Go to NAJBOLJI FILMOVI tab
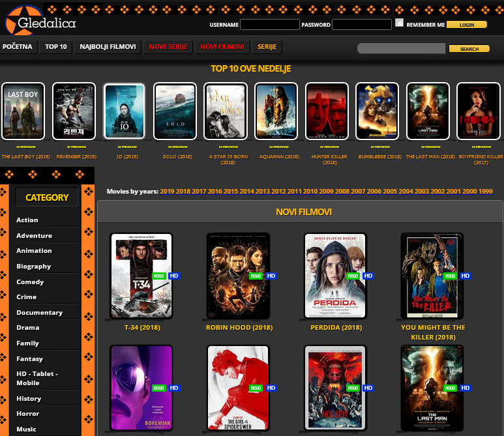 (x=108, y=46)
